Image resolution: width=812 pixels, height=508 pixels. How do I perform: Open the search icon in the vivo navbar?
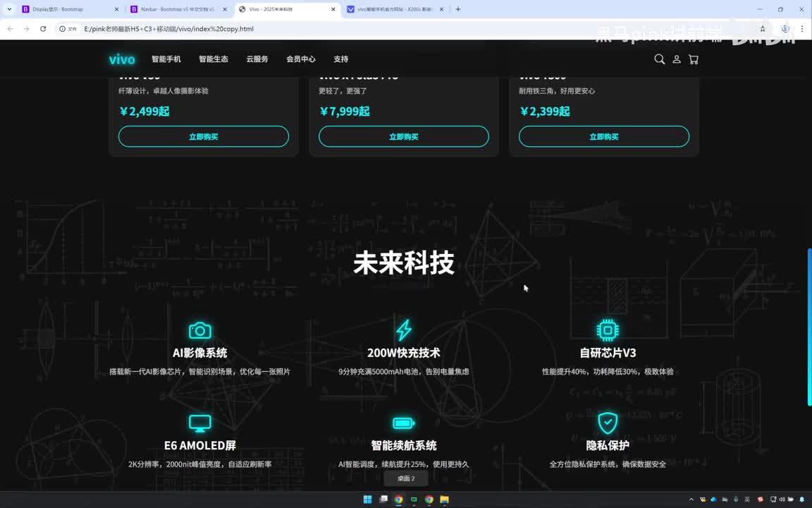point(659,59)
